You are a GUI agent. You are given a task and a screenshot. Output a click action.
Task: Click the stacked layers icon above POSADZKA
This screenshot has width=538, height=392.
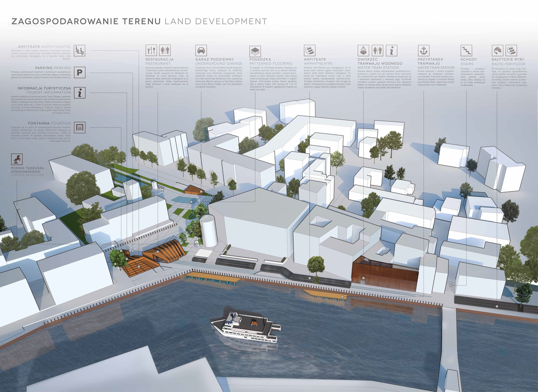point(255,51)
